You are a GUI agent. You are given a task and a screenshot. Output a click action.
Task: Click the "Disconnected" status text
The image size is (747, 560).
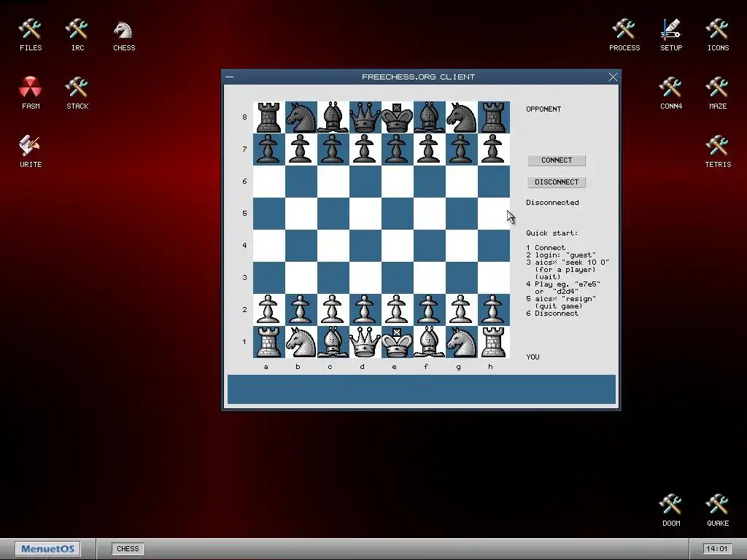[x=552, y=203]
